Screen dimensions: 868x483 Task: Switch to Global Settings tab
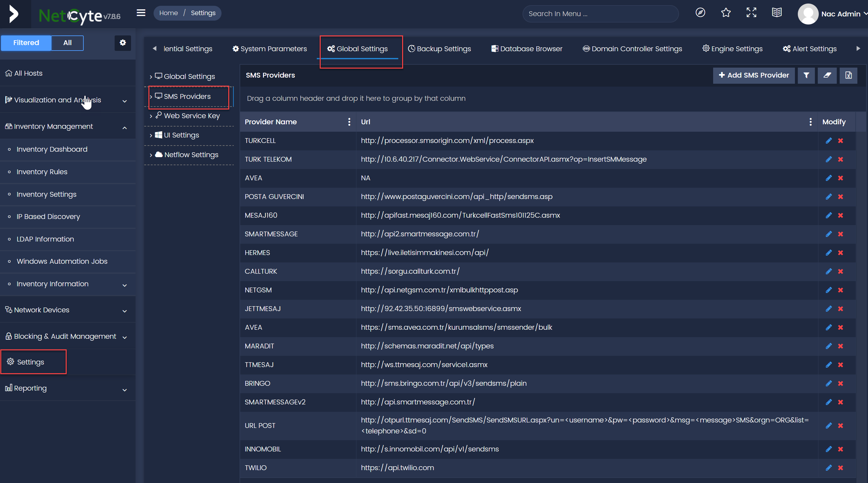[357, 49]
